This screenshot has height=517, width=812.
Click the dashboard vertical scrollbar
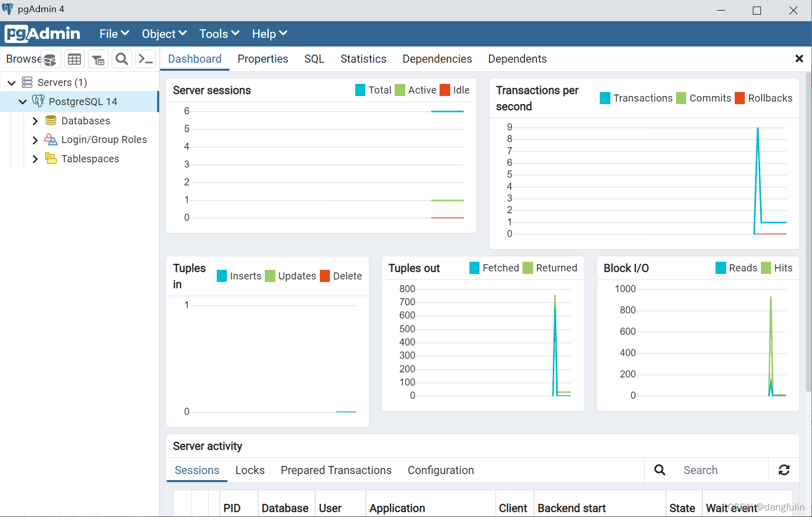click(808, 232)
